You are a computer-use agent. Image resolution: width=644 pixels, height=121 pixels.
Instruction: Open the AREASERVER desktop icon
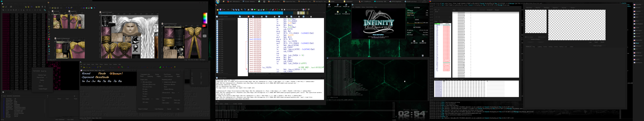click(x=423, y=42)
